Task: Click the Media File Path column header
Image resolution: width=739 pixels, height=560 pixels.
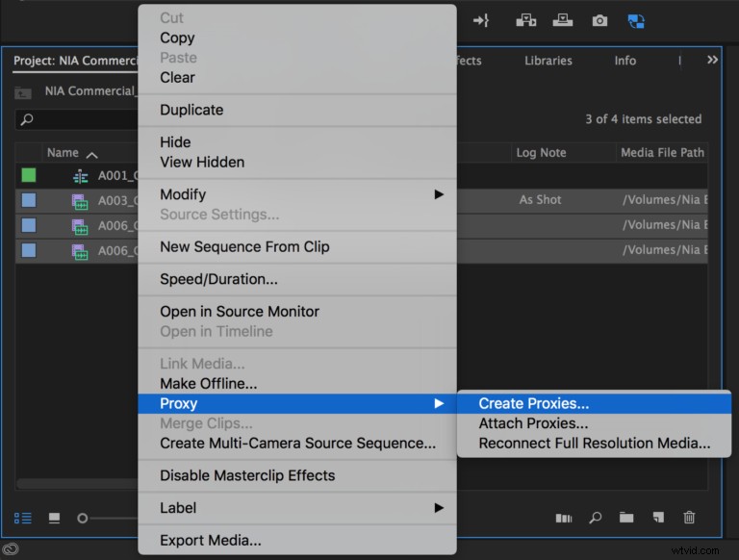Action: pyautogui.click(x=662, y=153)
